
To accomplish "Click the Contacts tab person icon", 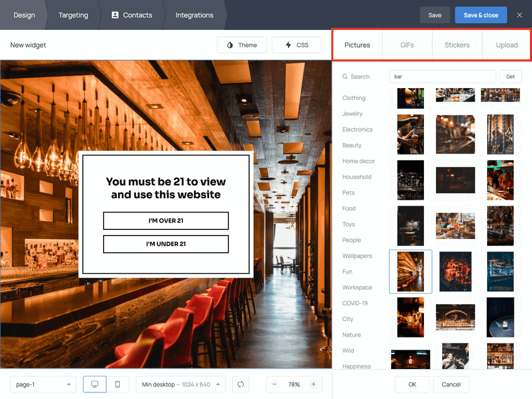I will [x=115, y=15].
